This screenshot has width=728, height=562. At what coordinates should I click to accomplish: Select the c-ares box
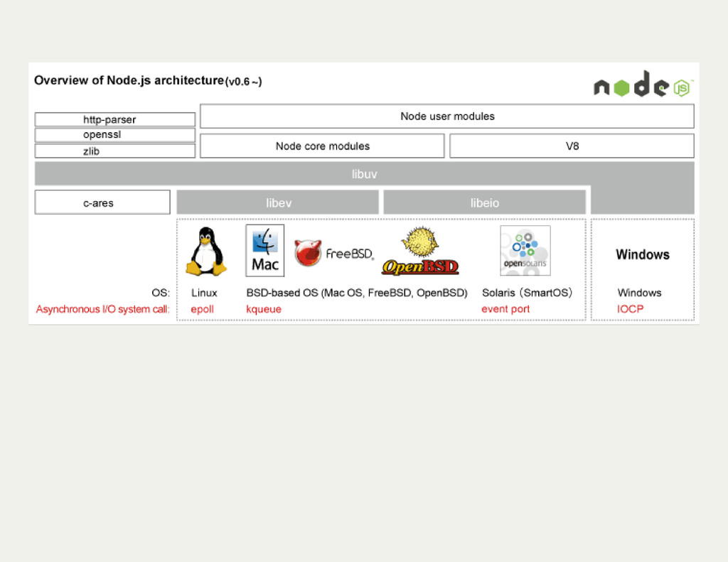click(102, 202)
